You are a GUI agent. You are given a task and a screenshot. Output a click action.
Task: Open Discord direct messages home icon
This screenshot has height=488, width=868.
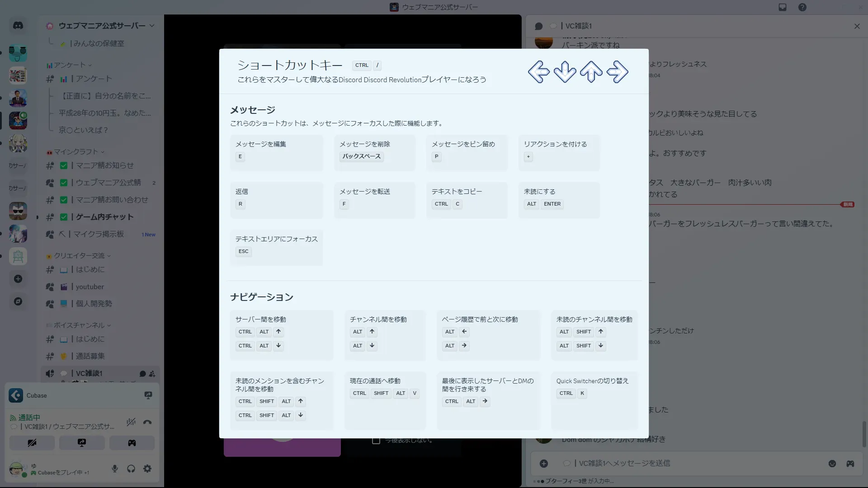coord(18,26)
